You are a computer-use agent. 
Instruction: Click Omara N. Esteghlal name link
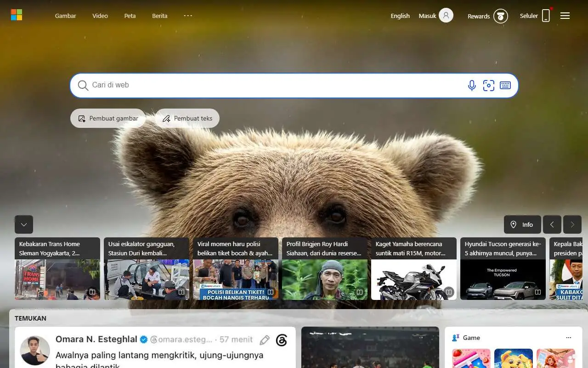[96, 339]
